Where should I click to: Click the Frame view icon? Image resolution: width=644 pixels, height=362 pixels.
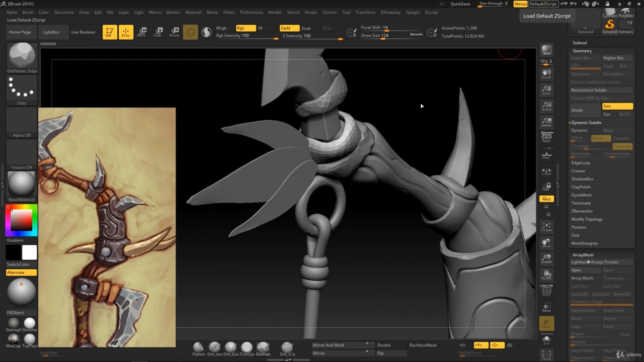[546, 227]
